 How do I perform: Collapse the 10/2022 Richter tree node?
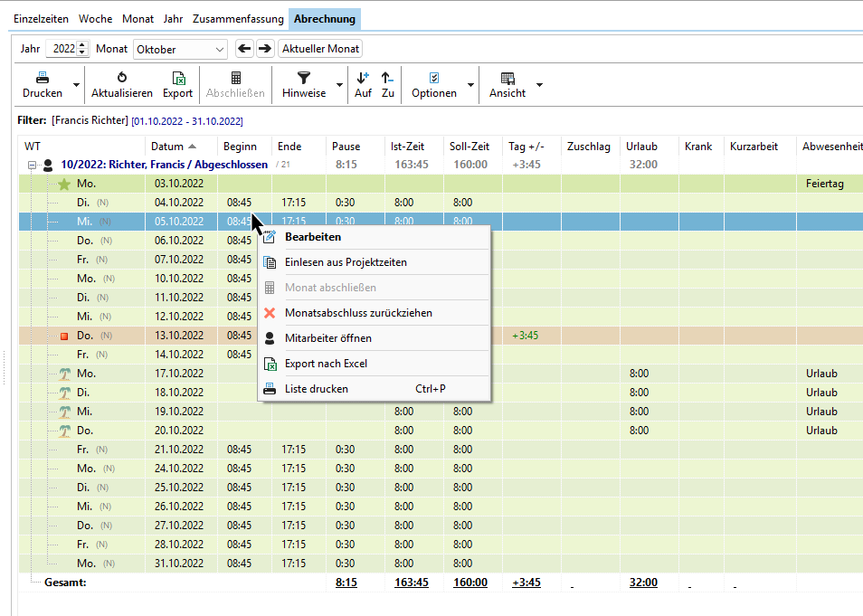[33, 166]
